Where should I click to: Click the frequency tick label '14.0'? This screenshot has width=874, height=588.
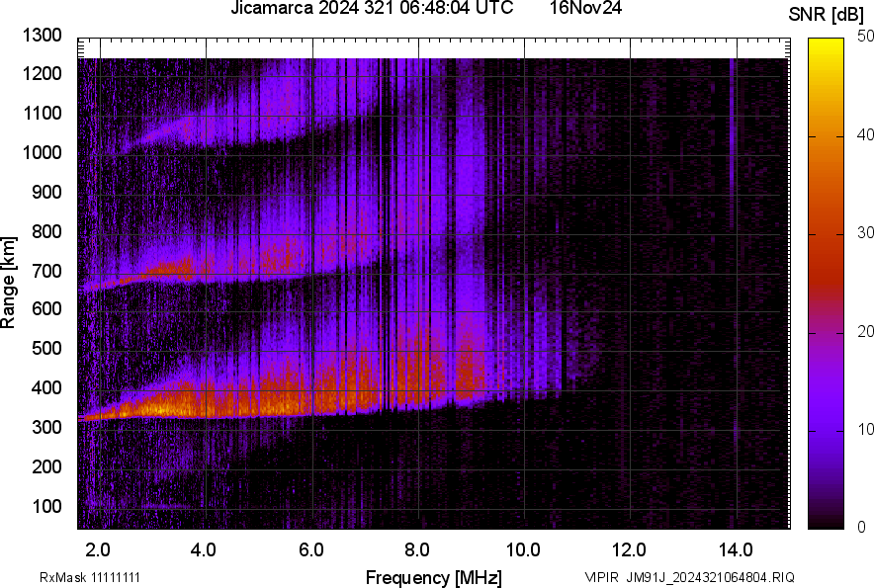click(736, 550)
